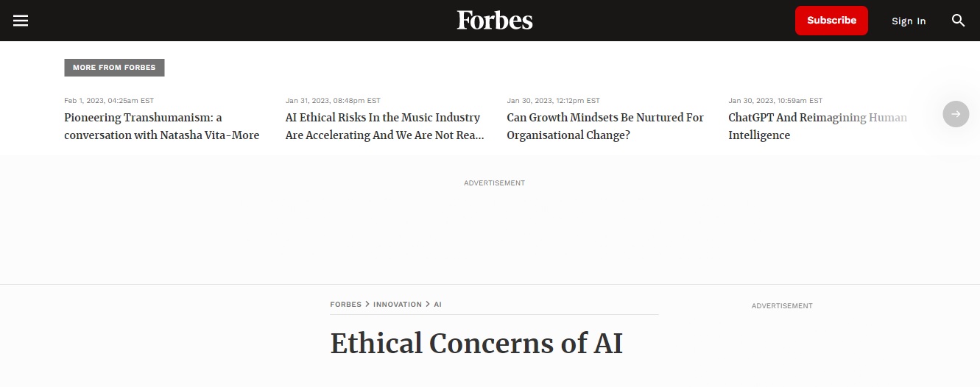Screen dimensions: 980x387
Task: Click the Forbes logo
Action: coord(494,21)
